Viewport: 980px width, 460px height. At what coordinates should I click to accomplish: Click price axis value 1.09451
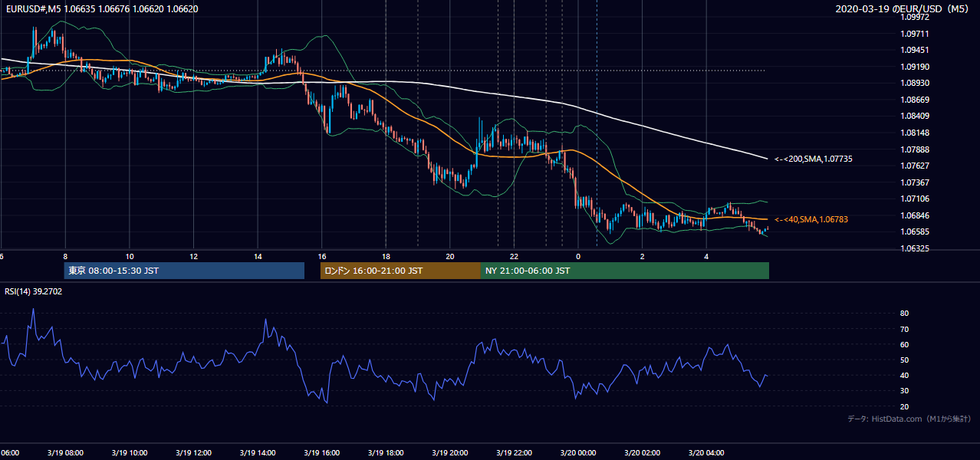pyautogui.click(x=916, y=50)
